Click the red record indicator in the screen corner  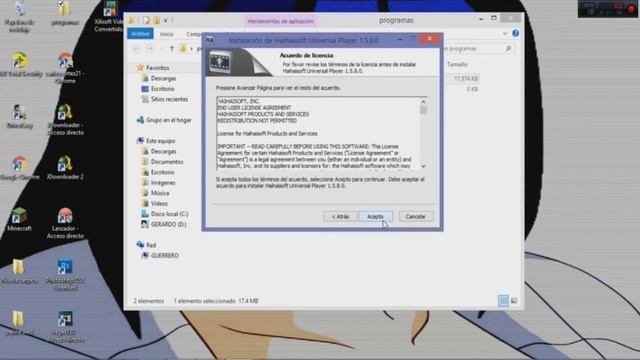[x=631, y=9]
